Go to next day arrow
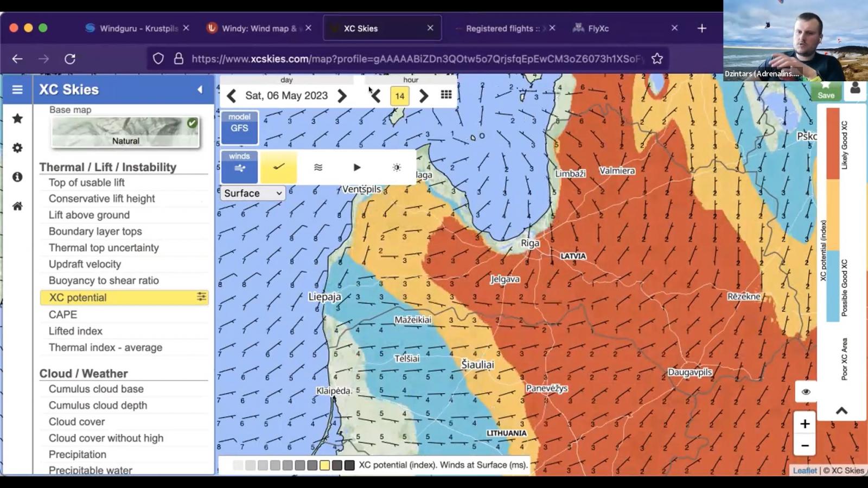Viewport: 868px width, 488px height. pos(342,96)
